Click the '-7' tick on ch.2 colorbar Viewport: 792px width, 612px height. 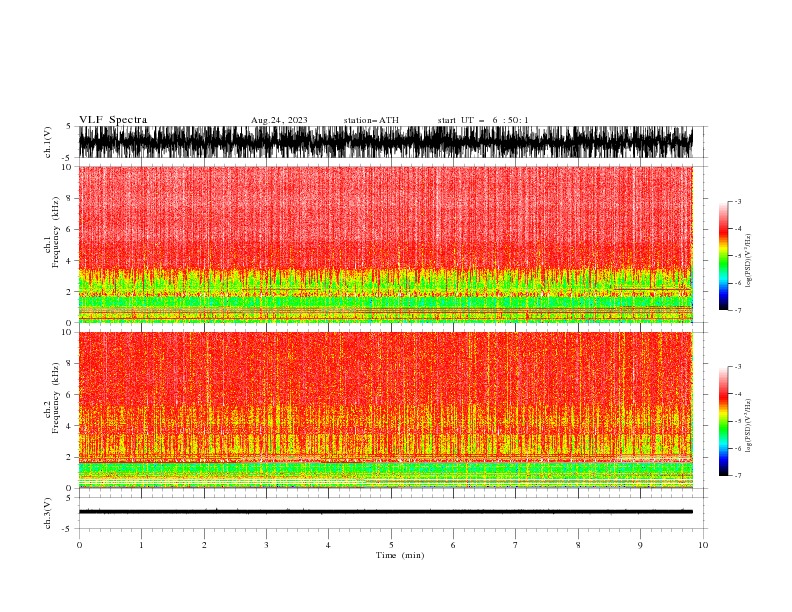pos(737,475)
